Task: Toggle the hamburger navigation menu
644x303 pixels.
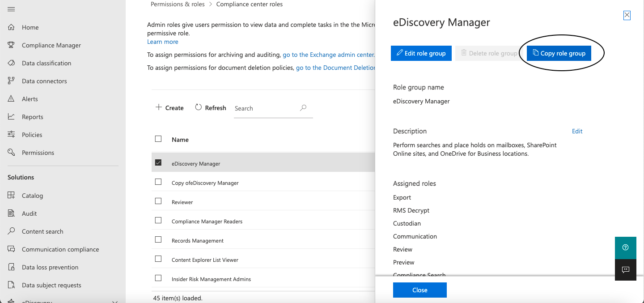Action: [11, 9]
